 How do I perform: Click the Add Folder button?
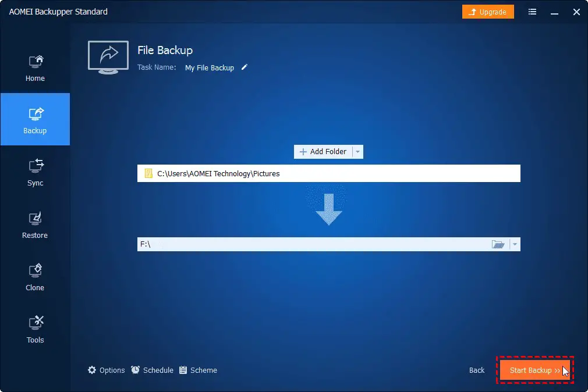tap(323, 152)
